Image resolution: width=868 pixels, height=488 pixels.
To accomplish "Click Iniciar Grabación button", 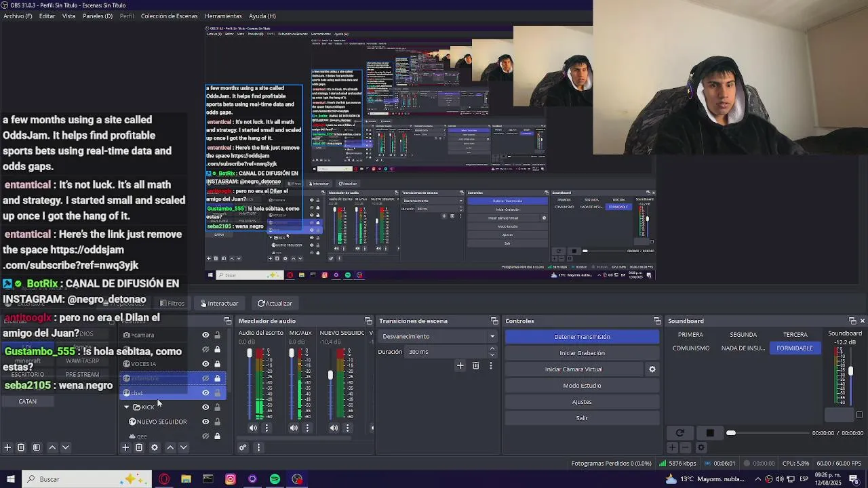I will tap(582, 353).
